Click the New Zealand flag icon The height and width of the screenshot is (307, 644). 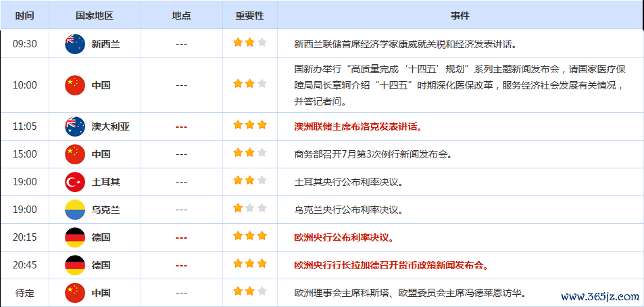click(74, 44)
